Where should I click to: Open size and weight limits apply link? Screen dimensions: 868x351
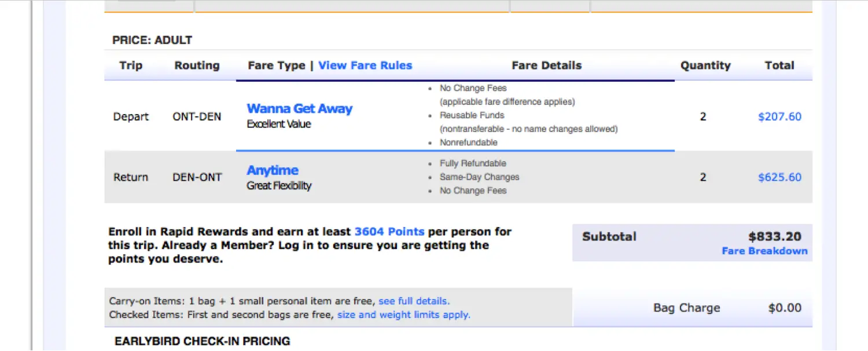point(404,315)
